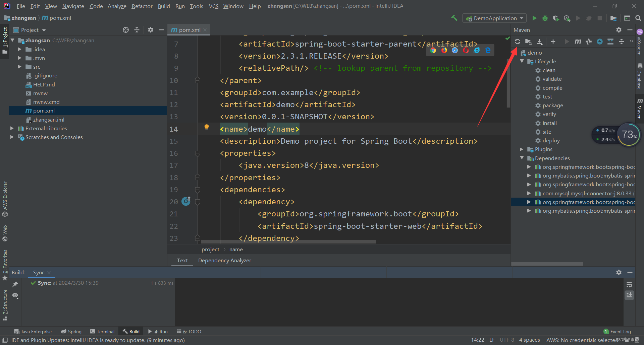Select the 'clean' lifecycle goal
644x345 pixels.
pyautogui.click(x=549, y=70)
